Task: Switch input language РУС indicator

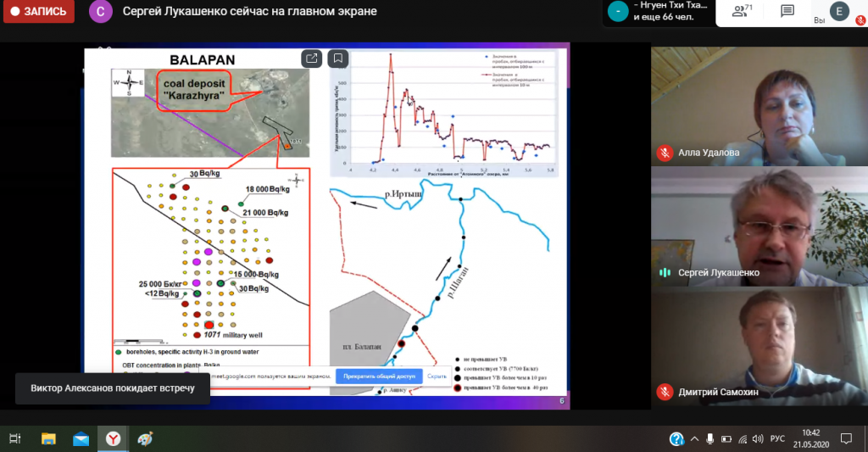Action: coord(777,438)
